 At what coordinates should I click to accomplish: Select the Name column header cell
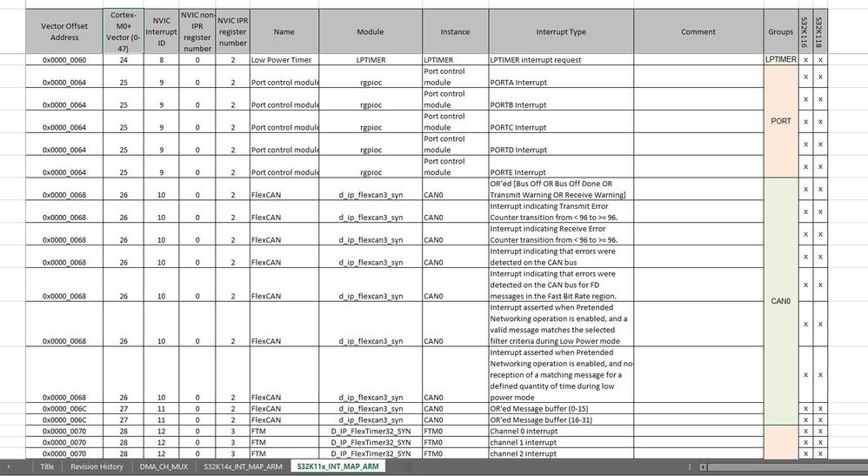pyautogui.click(x=284, y=31)
